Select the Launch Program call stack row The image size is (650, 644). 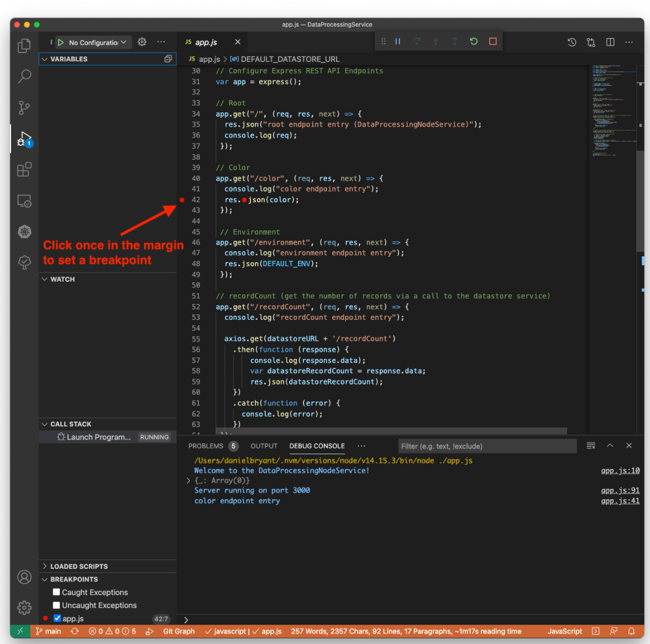pyautogui.click(x=108, y=437)
